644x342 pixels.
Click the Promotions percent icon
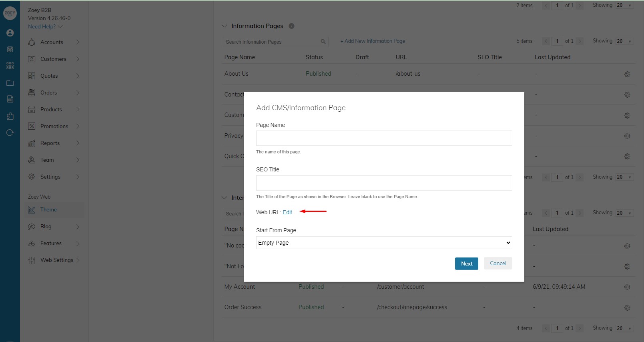32,127
